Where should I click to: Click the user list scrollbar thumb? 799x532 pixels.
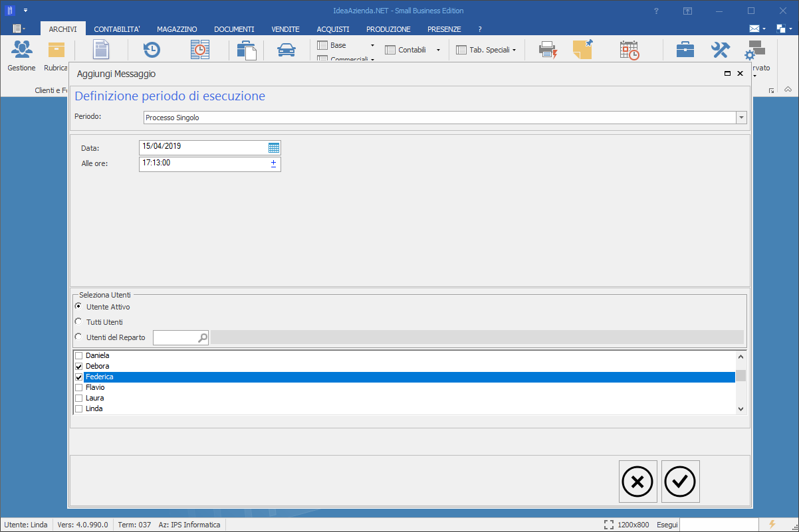741,375
